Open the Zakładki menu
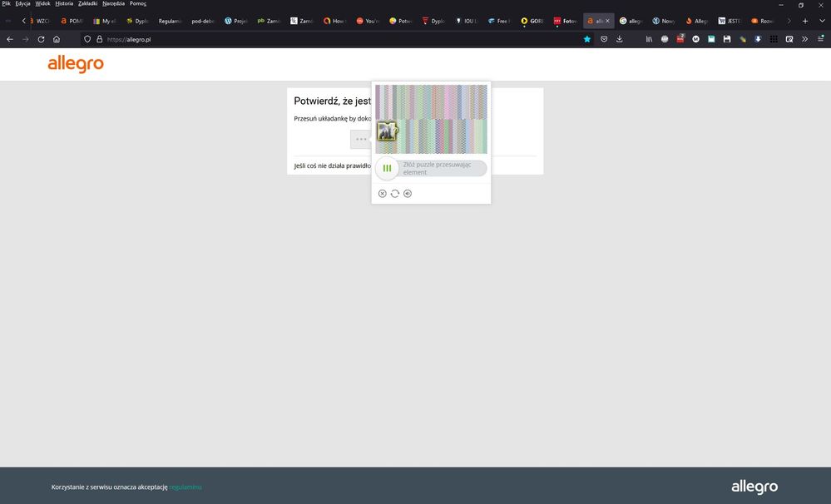831x504 pixels. (87, 3)
